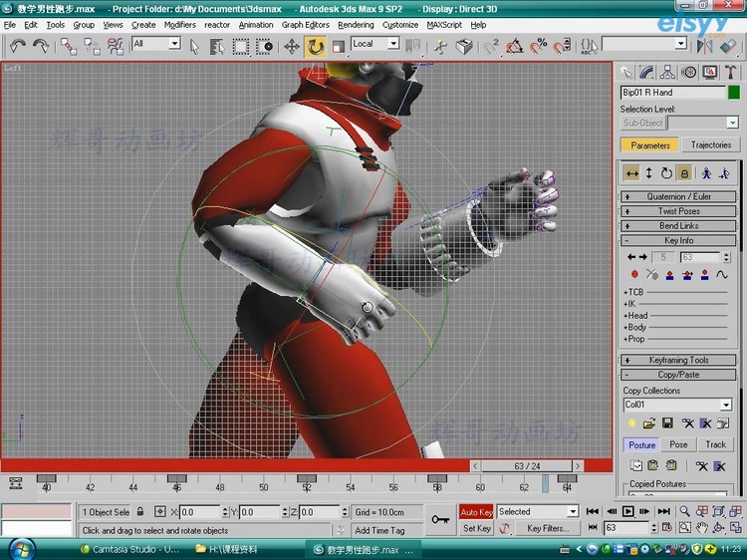This screenshot has width=747, height=560.
Task: Toggle Lock COM Keying button
Action: pos(684,173)
